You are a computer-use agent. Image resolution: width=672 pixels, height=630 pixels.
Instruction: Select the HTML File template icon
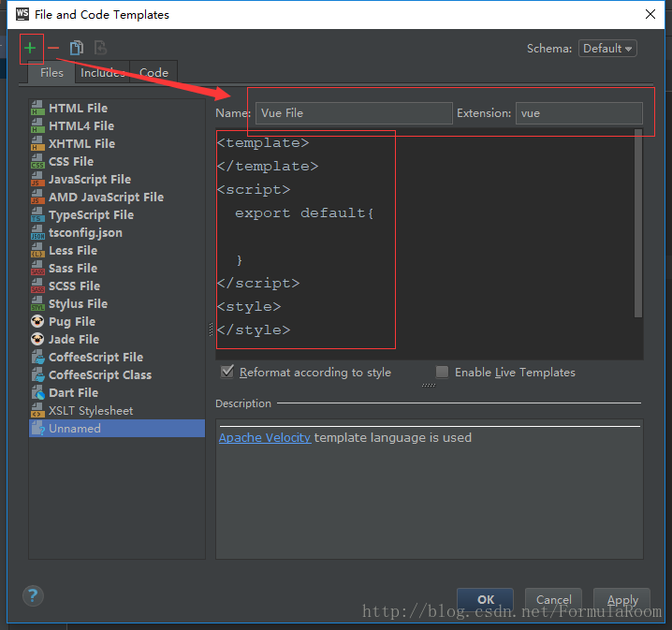pos(37,108)
